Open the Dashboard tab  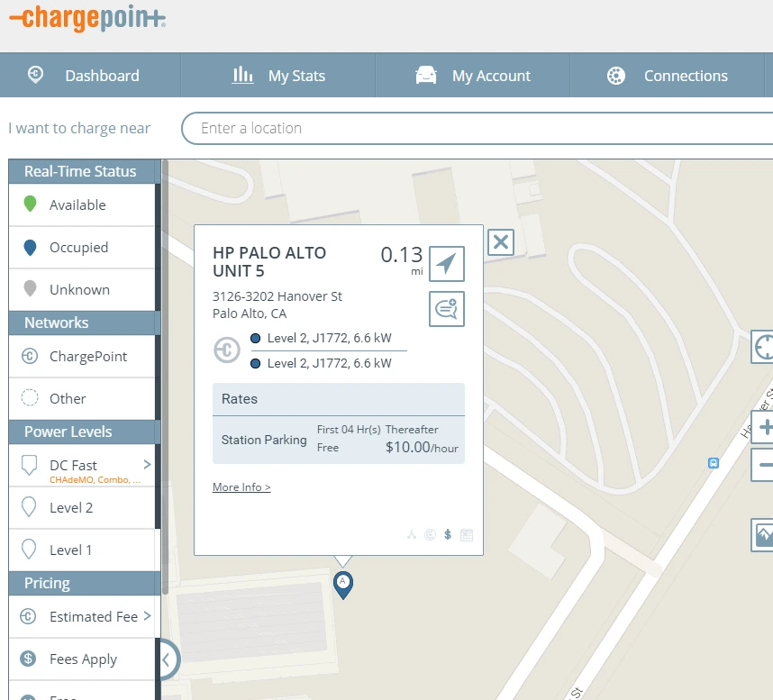pyautogui.click(x=90, y=76)
